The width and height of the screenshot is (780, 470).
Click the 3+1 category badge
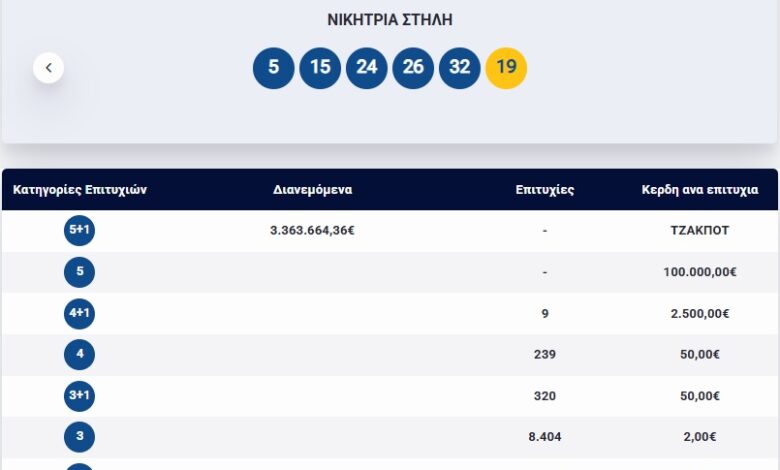[x=79, y=396]
